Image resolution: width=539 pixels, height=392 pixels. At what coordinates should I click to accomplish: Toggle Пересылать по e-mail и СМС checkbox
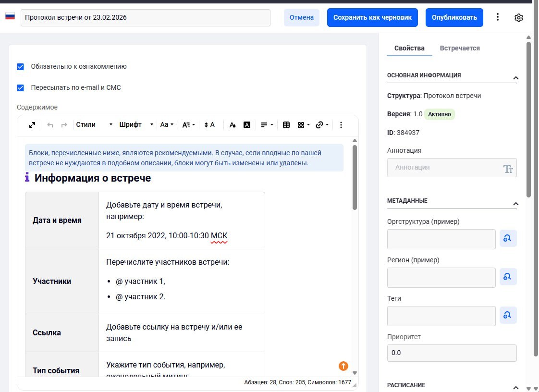click(x=20, y=88)
